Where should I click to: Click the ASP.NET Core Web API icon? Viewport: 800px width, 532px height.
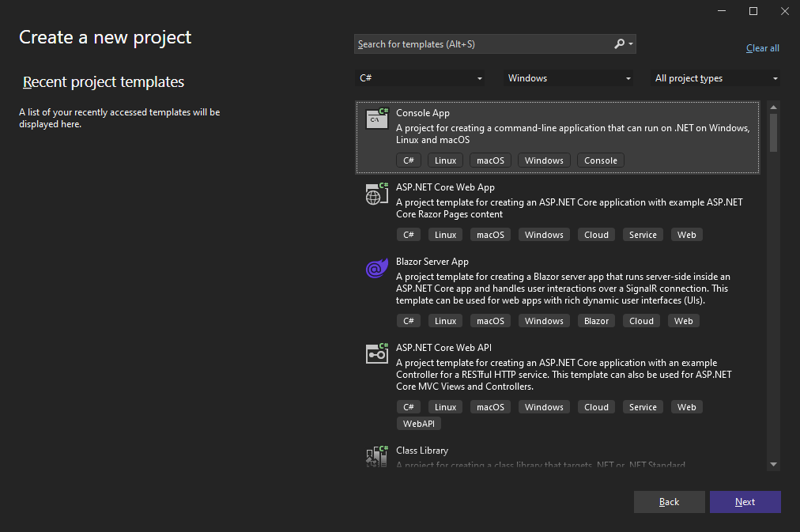click(x=377, y=353)
